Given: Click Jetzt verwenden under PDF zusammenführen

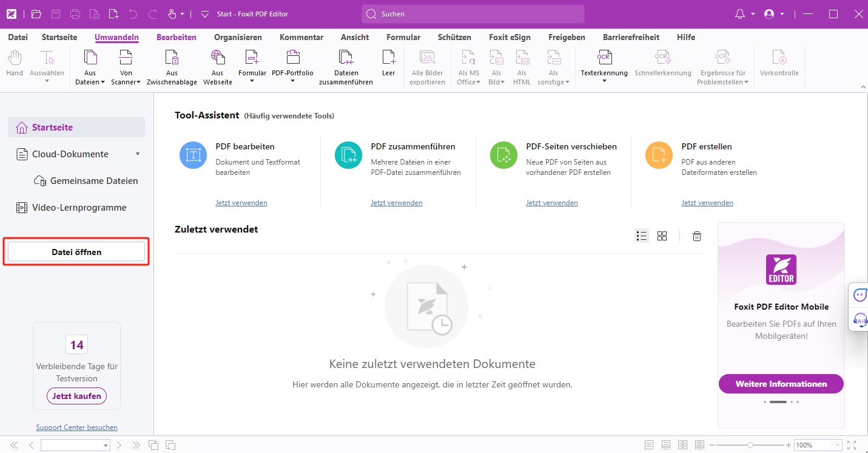Looking at the screenshot, I should pos(397,203).
